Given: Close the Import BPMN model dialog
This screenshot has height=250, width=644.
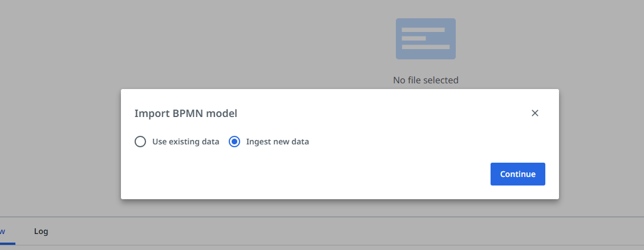Looking at the screenshot, I should click(535, 113).
